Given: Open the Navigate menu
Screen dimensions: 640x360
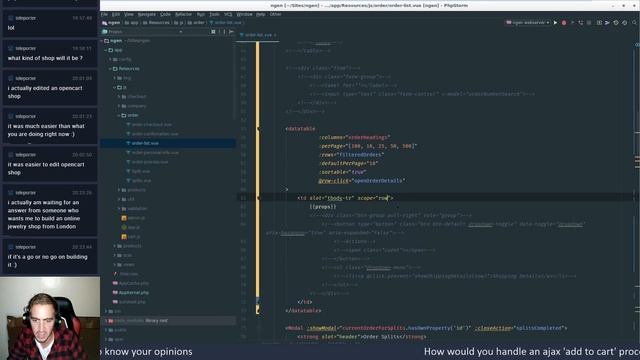Looking at the screenshot, I should point(147,14).
